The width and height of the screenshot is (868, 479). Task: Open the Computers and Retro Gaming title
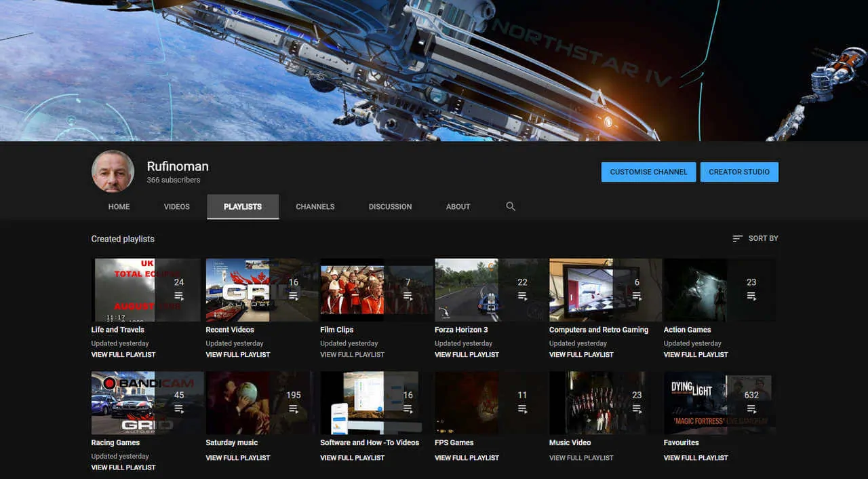click(599, 330)
